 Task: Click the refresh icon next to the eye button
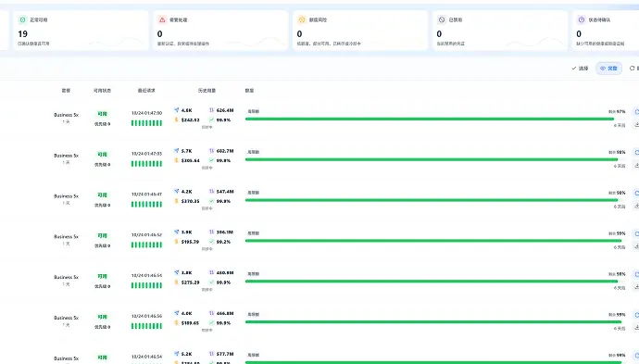(x=633, y=68)
